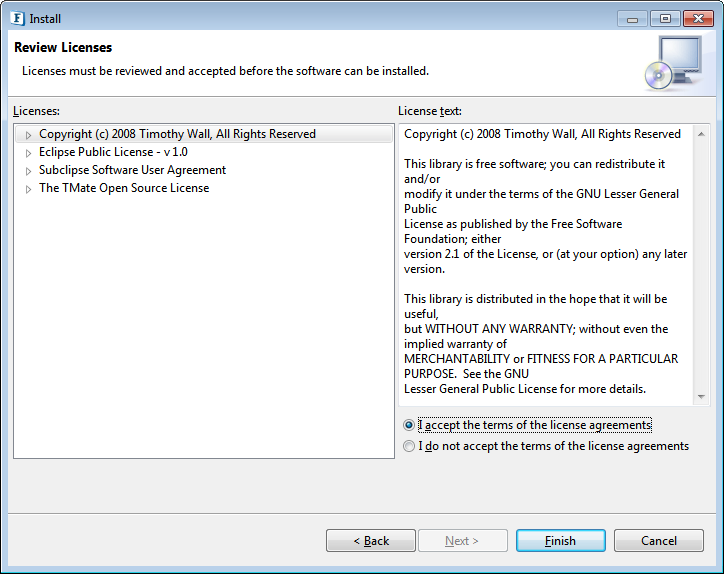724x574 pixels.
Task: Expand the Subclipse Software User Agreement node
Action: (29, 171)
